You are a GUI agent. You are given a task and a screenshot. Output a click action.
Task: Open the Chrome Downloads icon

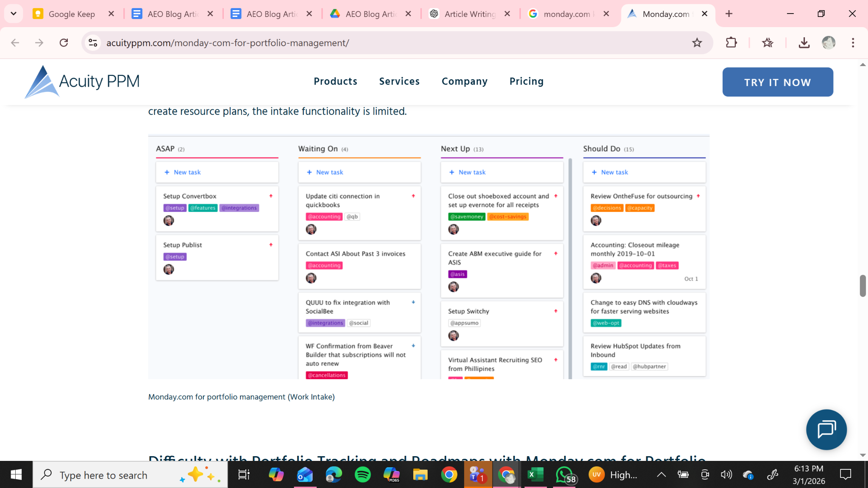coord(804,43)
